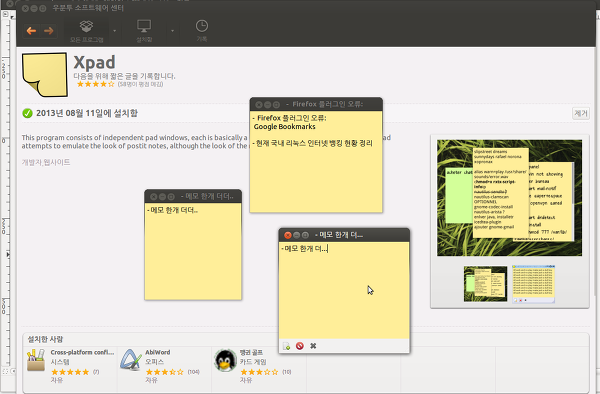Open the Cross-platform confi... recommended app
The width and height of the screenshot is (600, 394).
coord(36,360)
